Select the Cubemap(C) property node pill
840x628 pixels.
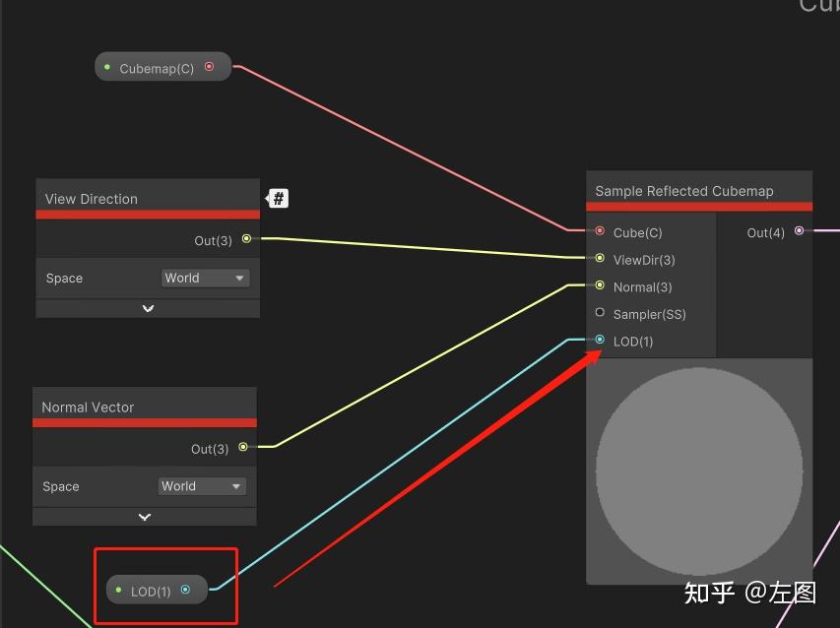coord(158,66)
